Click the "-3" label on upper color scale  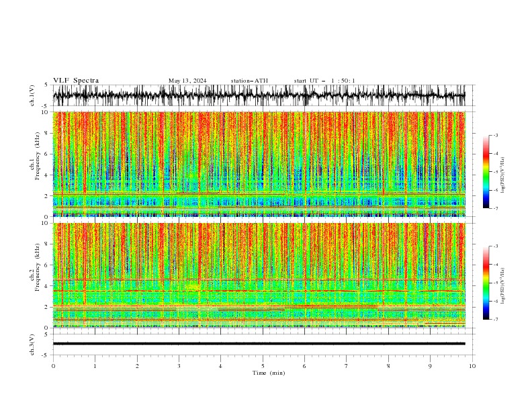point(495,135)
